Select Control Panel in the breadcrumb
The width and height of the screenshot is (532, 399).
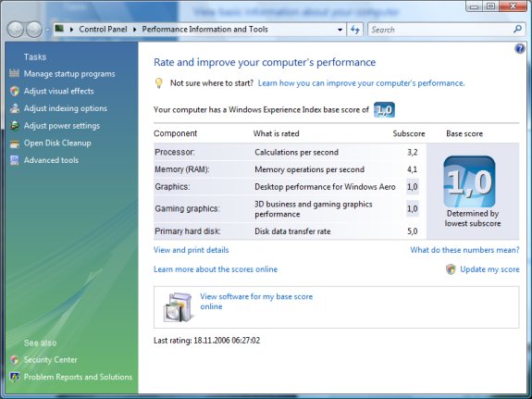coord(103,30)
